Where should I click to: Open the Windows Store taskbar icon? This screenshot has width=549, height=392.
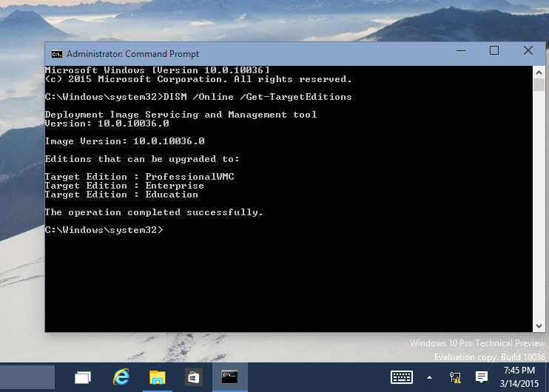(x=194, y=377)
